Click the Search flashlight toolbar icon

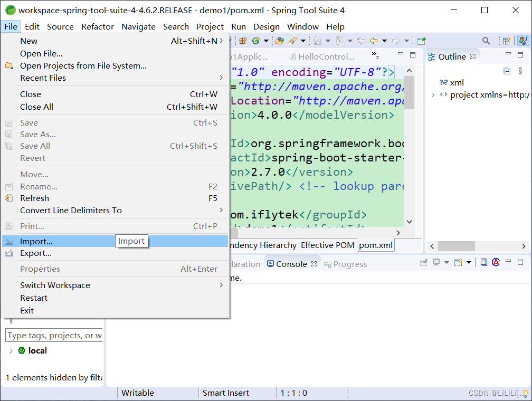(292, 41)
